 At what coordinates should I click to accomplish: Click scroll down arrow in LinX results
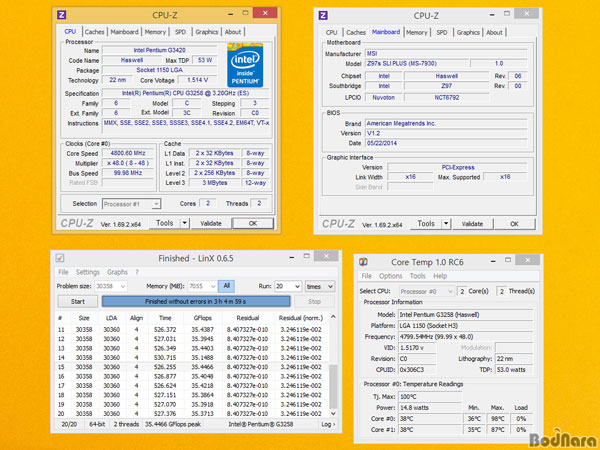[x=333, y=414]
